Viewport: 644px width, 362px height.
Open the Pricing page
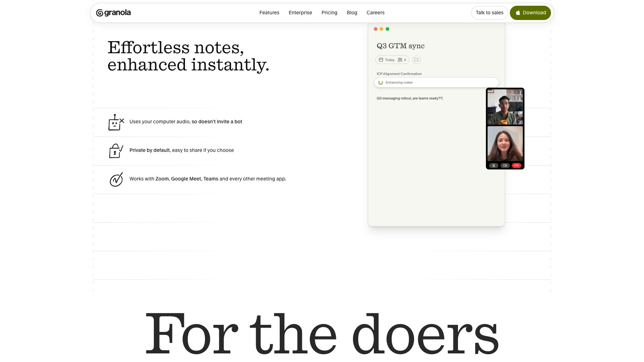pos(329,13)
